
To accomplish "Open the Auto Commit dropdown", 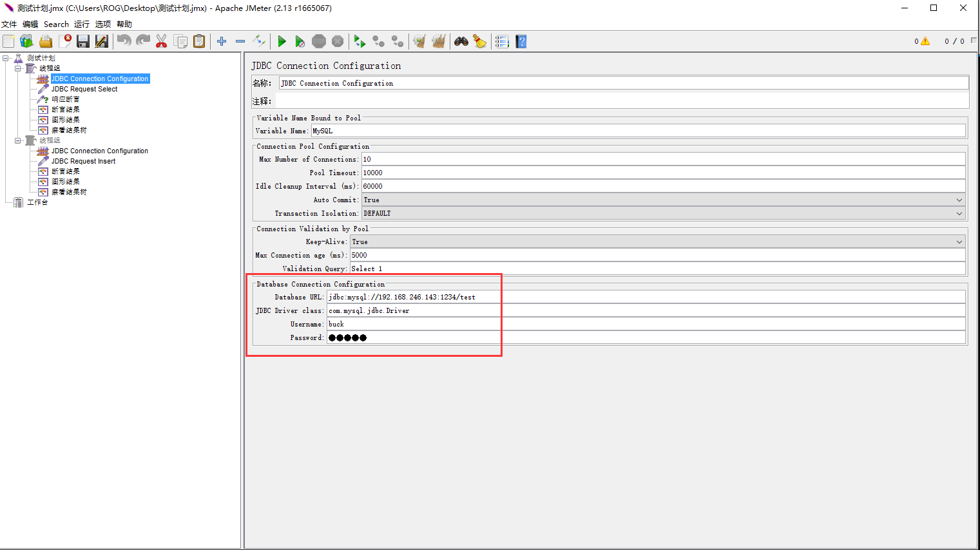I will click(664, 200).
